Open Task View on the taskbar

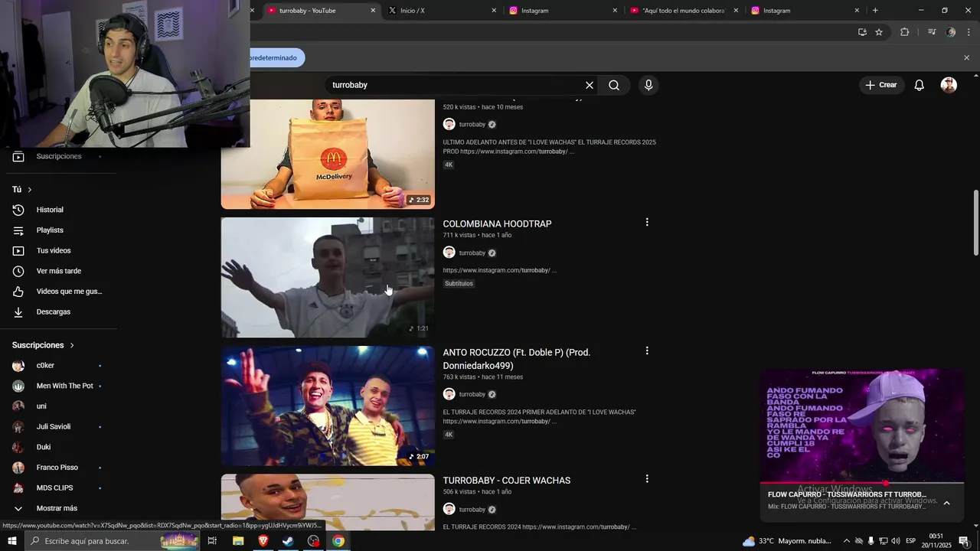pos(212,541)
